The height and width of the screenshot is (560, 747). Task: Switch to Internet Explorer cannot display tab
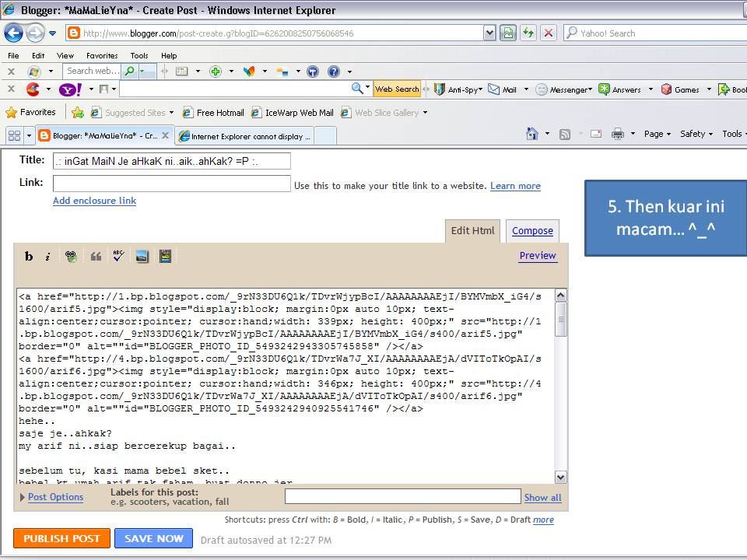click(x=244, y=136)
